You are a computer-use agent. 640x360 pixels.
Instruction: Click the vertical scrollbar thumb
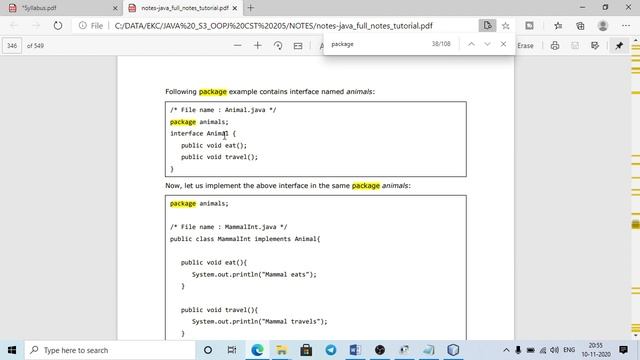pos(636,224)
